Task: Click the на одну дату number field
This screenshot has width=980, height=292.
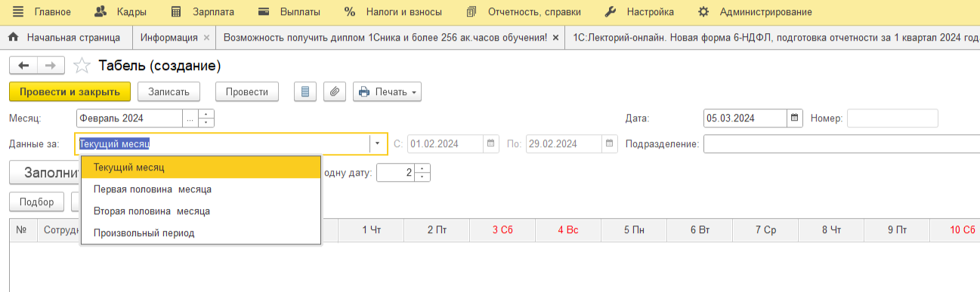Action: 396,173
